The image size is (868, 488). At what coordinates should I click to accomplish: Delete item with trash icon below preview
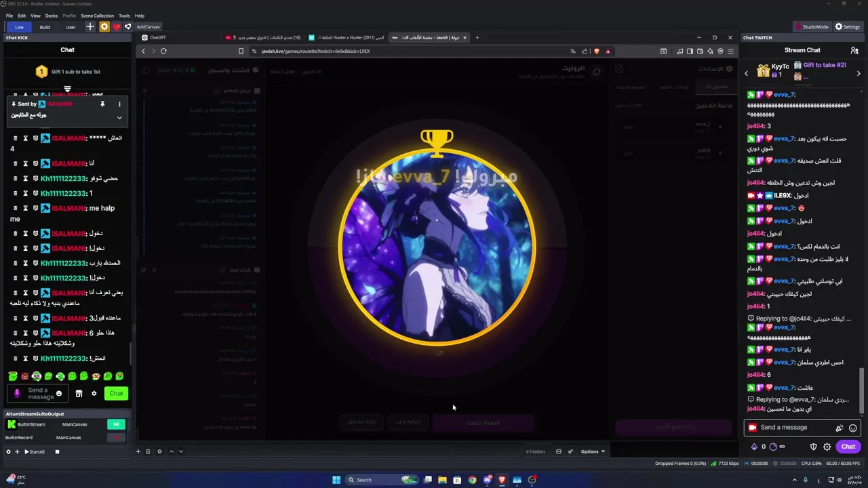(148, 451)
